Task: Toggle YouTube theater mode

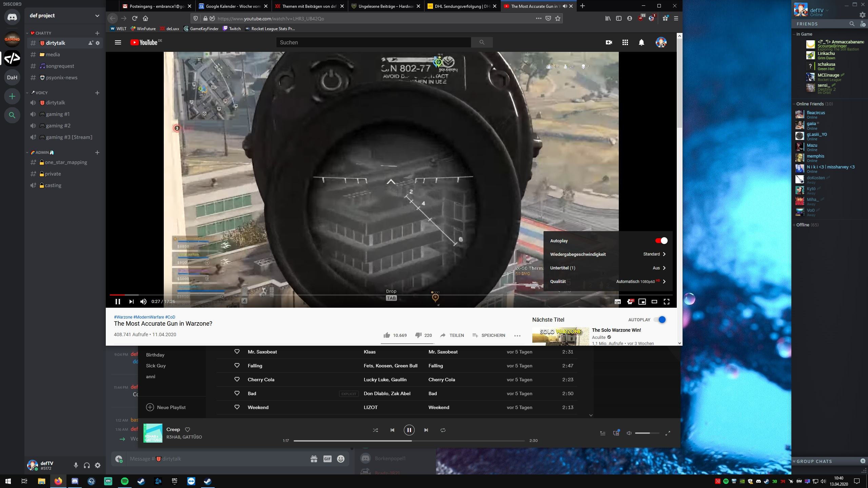Action: point(654,302)
